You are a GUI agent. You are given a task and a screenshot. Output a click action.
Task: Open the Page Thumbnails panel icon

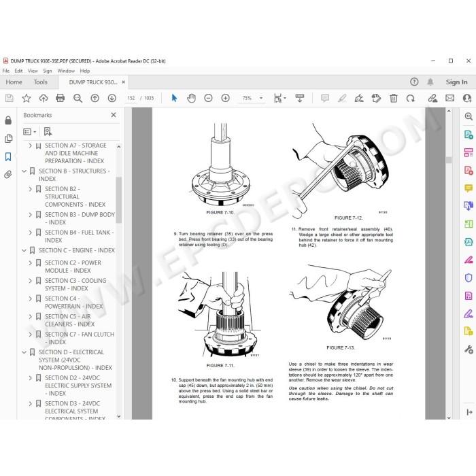click(8, 139)
